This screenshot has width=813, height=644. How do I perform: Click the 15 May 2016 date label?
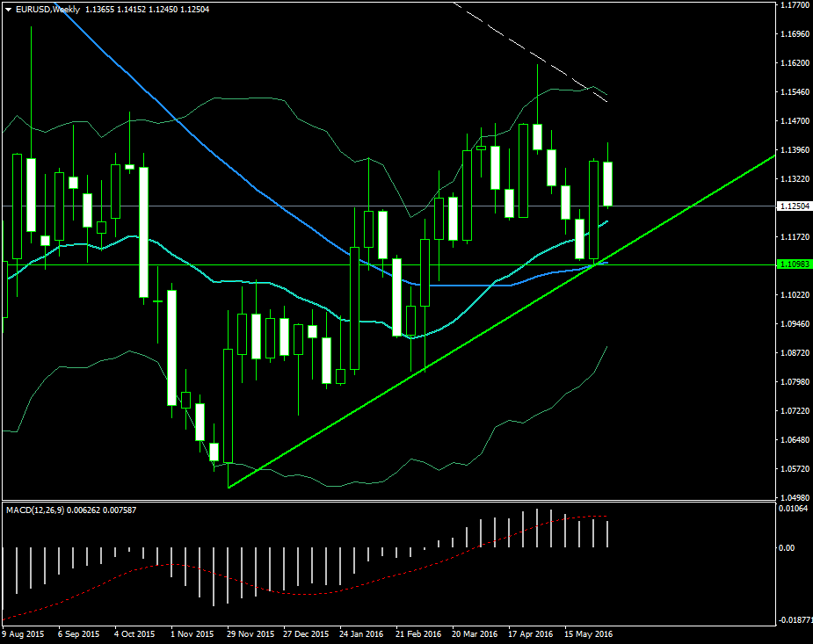(x=588, y=633)
